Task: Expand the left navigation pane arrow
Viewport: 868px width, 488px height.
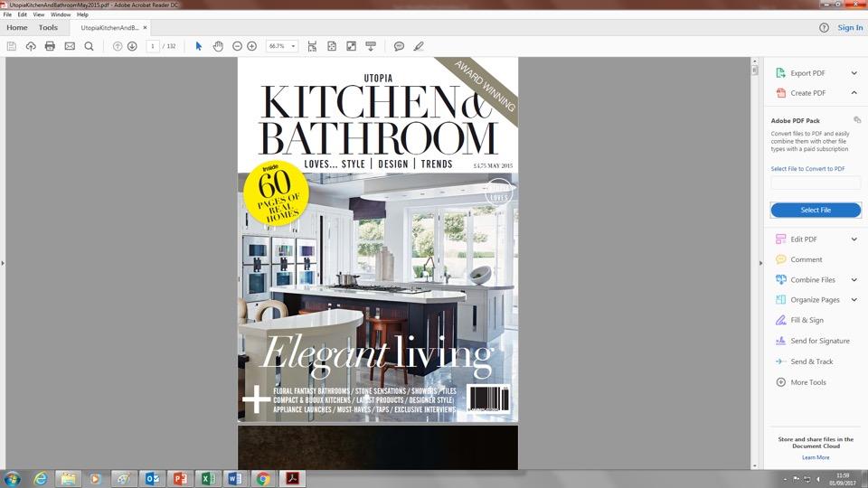Action: [x=3, y=263]
